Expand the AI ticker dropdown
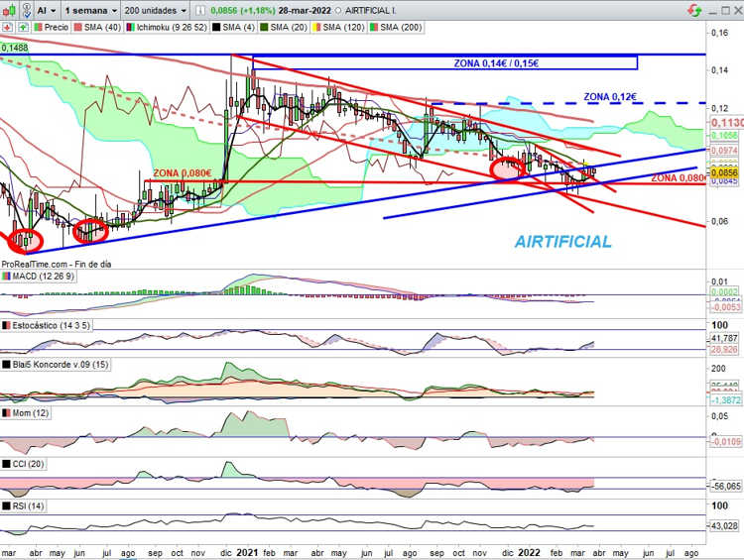 point(46,10)
